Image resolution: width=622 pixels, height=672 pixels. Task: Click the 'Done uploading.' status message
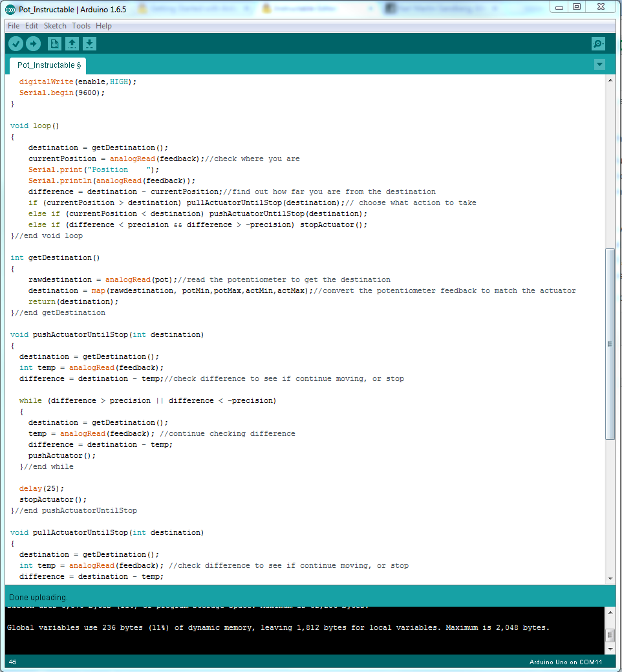coord(38,598)
